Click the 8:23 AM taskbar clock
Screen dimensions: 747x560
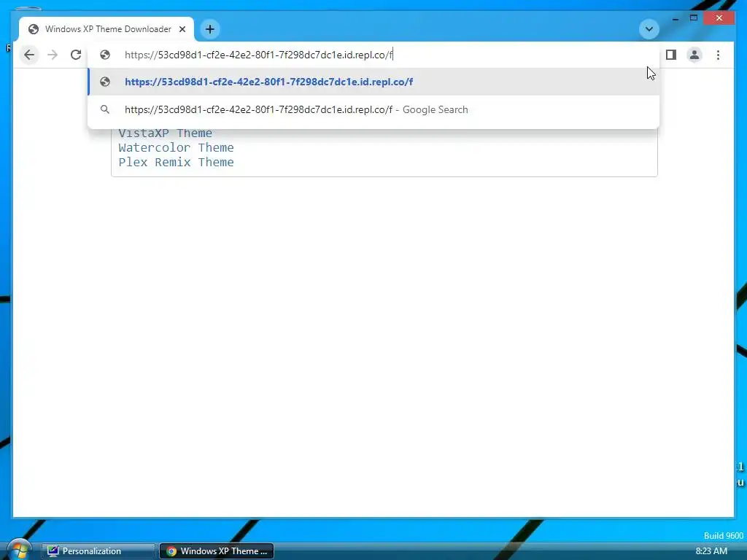tap(711, 551)
